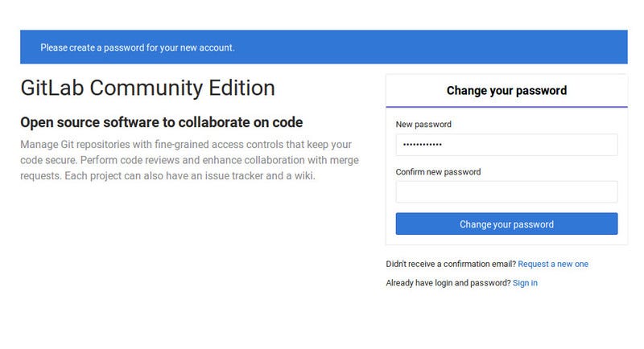The width and height of the screenshot is (644, 349).
Task: Click the purple divider under the panel title
Action: (506, 107)
